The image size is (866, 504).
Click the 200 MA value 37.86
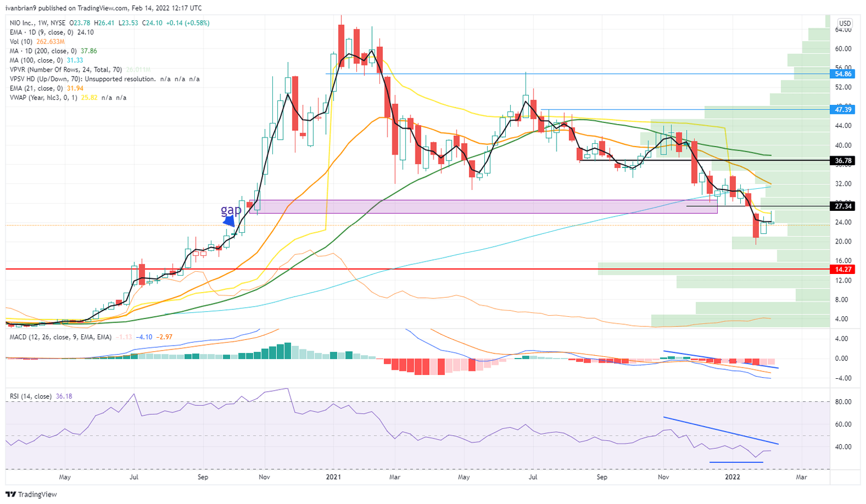(x=89, y=51)
